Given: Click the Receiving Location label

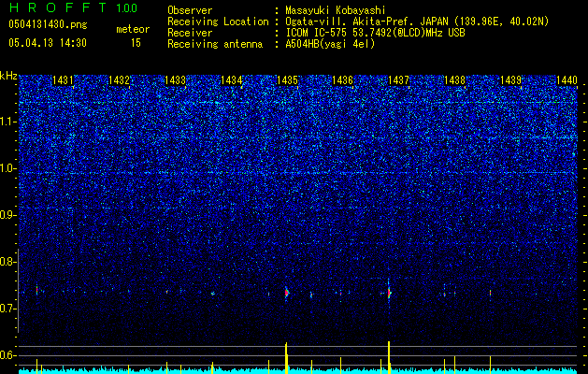Looking at the screenshot, I should 218,22.
